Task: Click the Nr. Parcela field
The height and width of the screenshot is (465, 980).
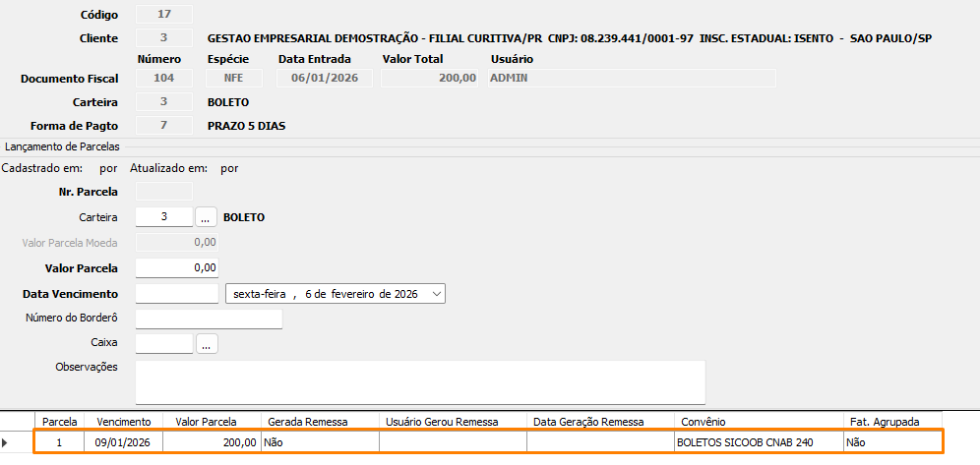Action: coord(164,192)
